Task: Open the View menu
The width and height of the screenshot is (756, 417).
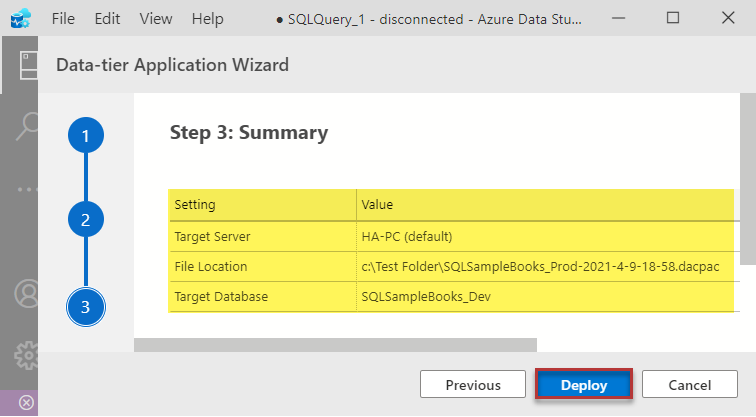Action: (x=156, y=19)
